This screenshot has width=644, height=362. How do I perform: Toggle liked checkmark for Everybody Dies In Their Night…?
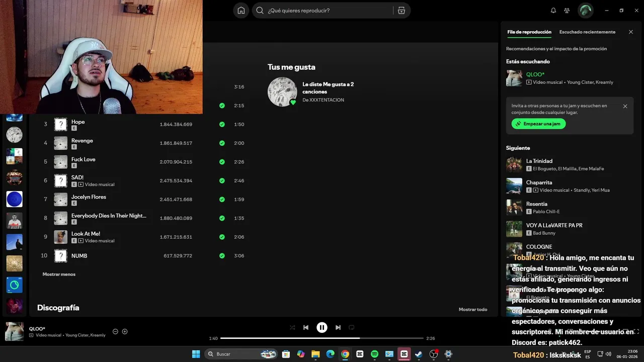tap(222, 218)
